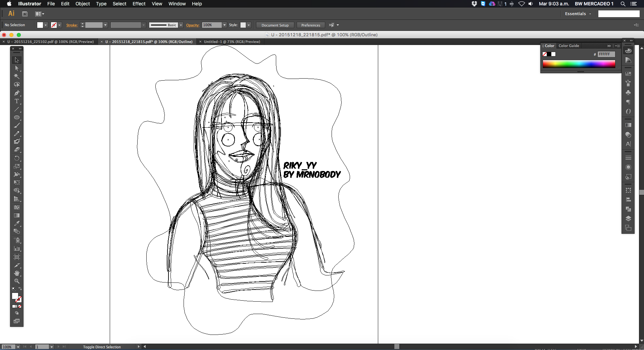Pick the Magic Wand tool
The image size is (644, 350).
click(x=16, y=76)
